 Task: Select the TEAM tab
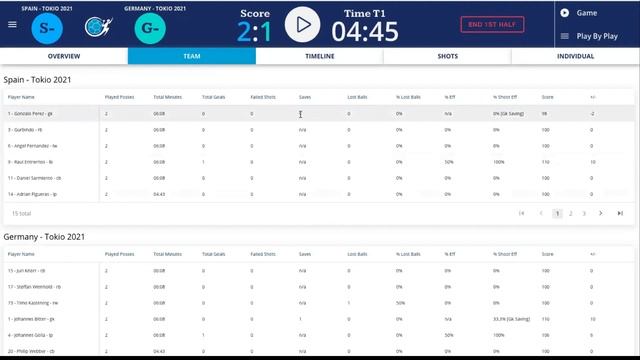[192, 56]
